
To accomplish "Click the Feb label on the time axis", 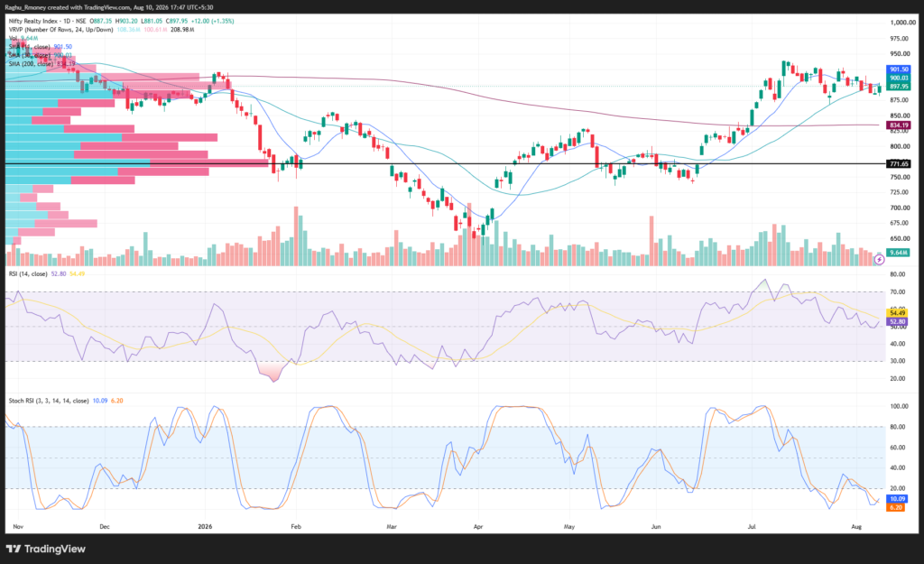I will pos(296,527).
